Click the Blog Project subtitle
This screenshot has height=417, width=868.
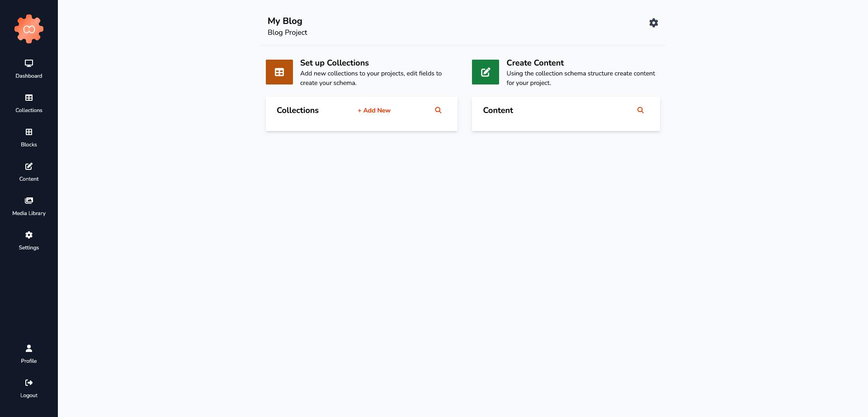pos(288,33)
